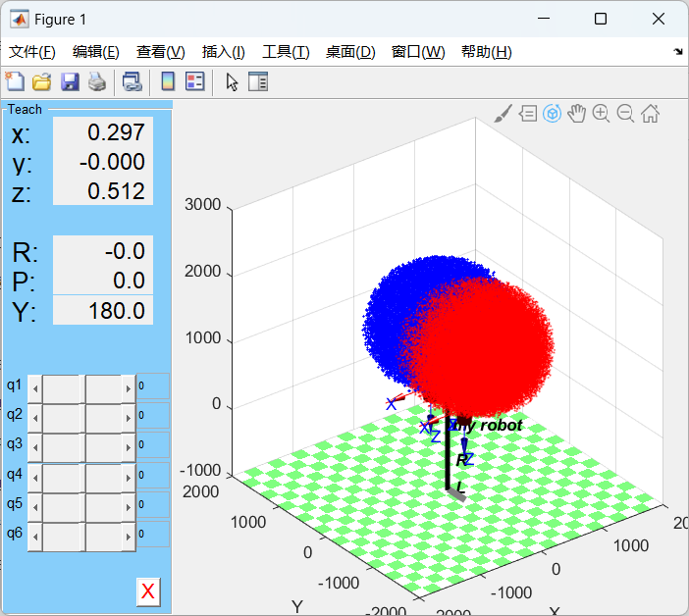Click the Link Plot toolbar icon
The height and width of the screenshot is (616, 689).
coord(132,82)
